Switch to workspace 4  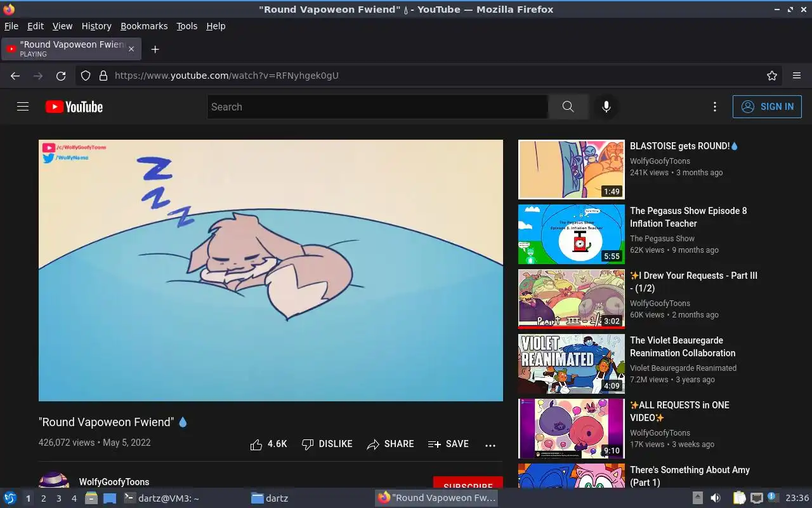74,498
